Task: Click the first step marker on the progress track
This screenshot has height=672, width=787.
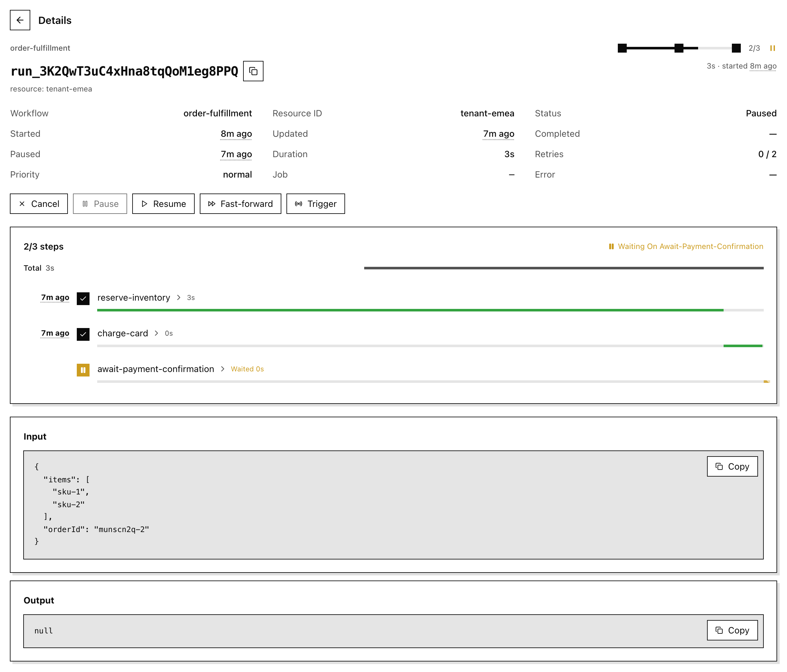Action: 622,48
